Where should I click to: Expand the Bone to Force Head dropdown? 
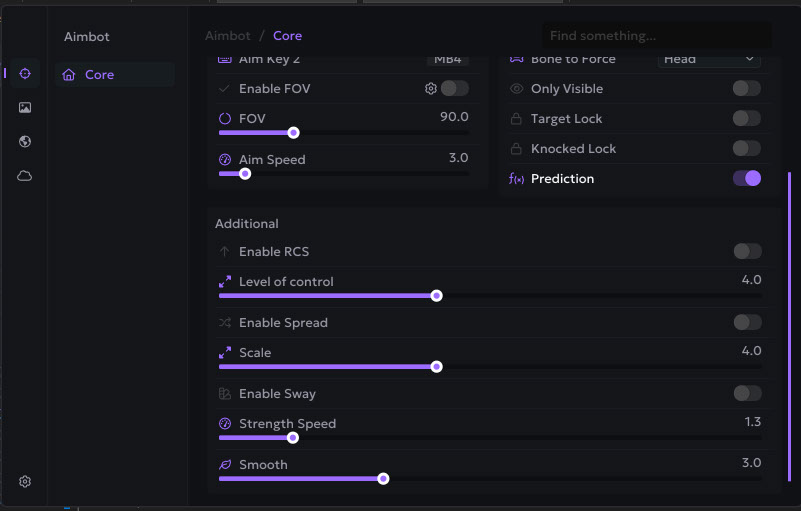click(709, 60)
